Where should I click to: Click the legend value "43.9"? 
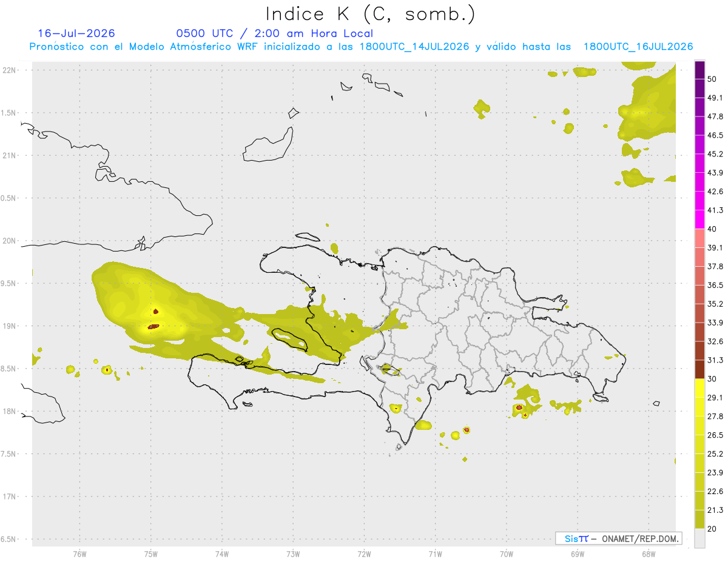point(716,173)
